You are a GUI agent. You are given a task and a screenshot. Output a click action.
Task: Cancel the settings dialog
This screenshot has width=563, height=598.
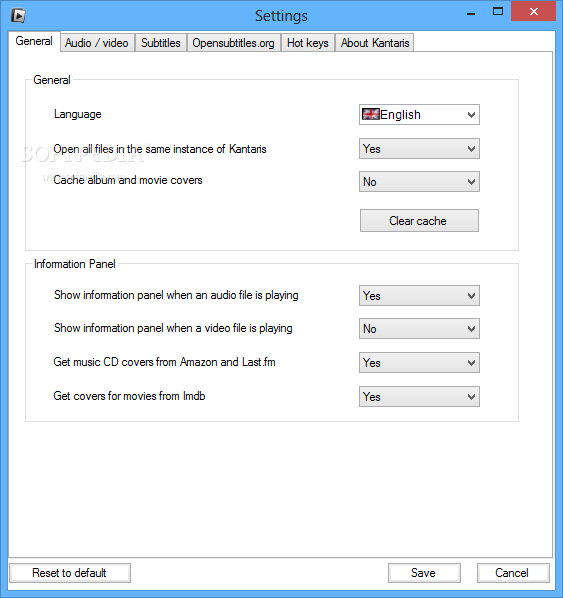pyautogui.click(x=513, y=573)
